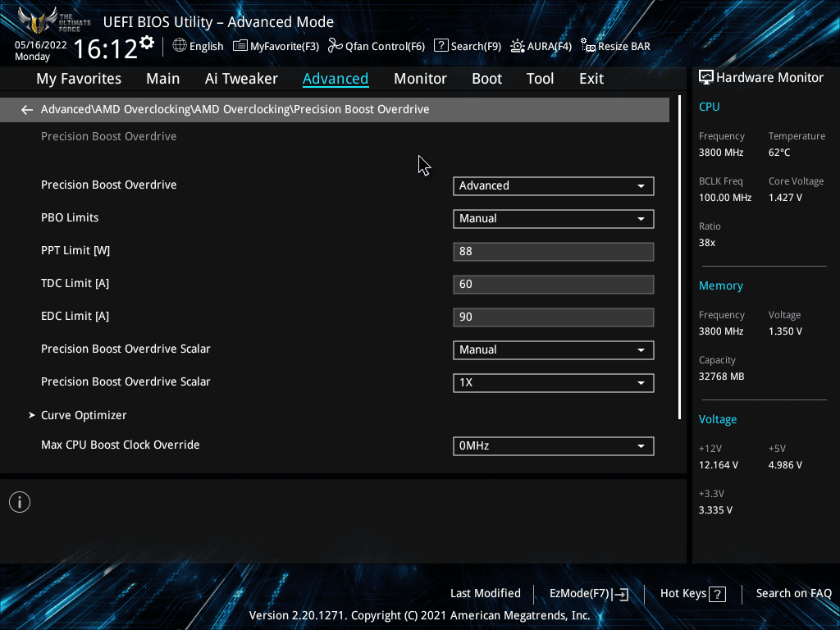Click the Last Modified button
Viewport: 840px width, 630px height.
486,594
